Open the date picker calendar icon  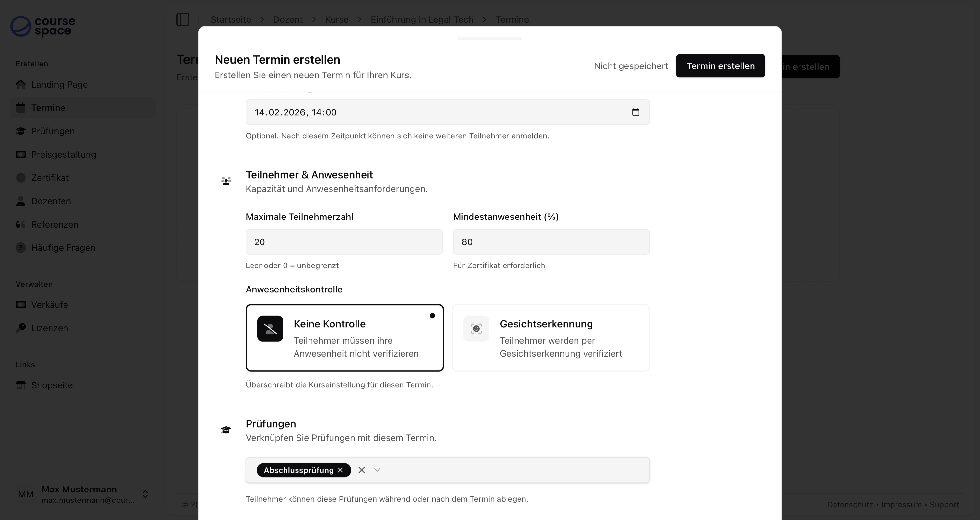pos(636,112)
